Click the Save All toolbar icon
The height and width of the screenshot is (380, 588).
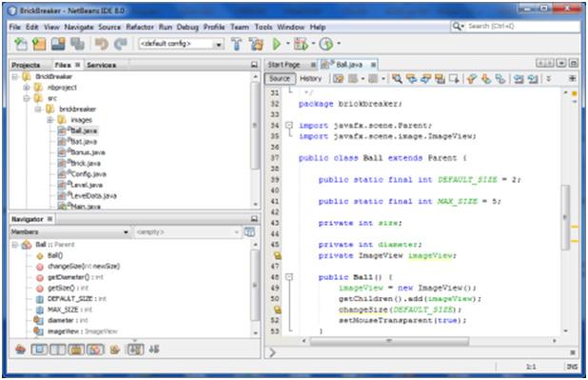(x=78, y=44)
